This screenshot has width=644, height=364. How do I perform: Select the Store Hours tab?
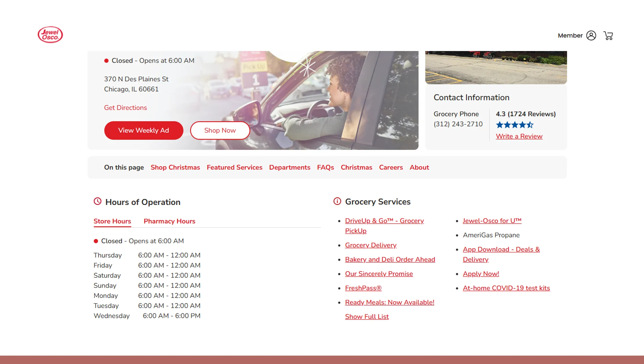[x=112, y=221]
